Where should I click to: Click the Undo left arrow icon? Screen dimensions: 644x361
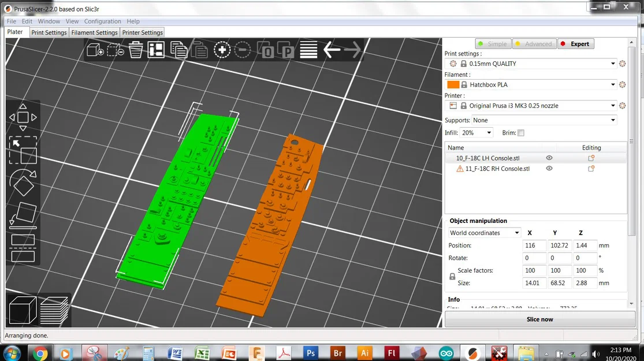click(332, 50)
